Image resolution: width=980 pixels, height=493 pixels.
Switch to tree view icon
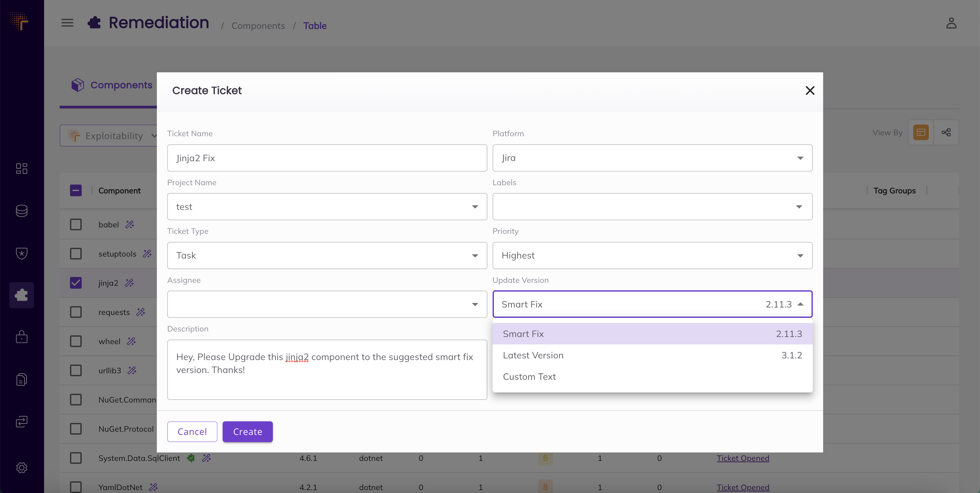click(946, 132)
